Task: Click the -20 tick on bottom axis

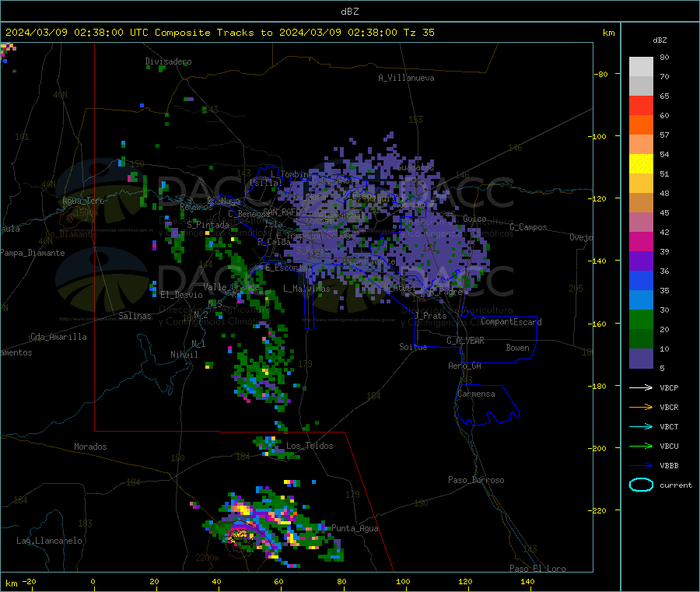Action: coord(30,581)
